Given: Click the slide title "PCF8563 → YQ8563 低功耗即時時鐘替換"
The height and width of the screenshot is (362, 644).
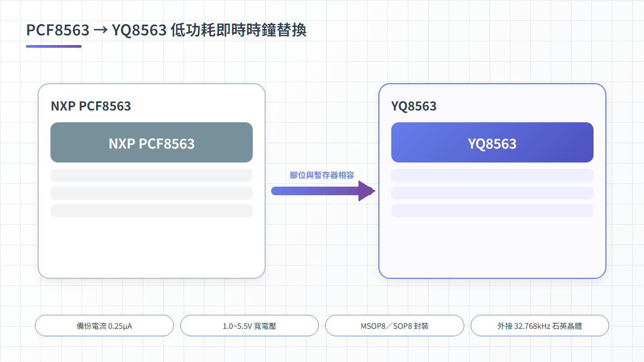Looking at the screenshot, I should (166, 31).
